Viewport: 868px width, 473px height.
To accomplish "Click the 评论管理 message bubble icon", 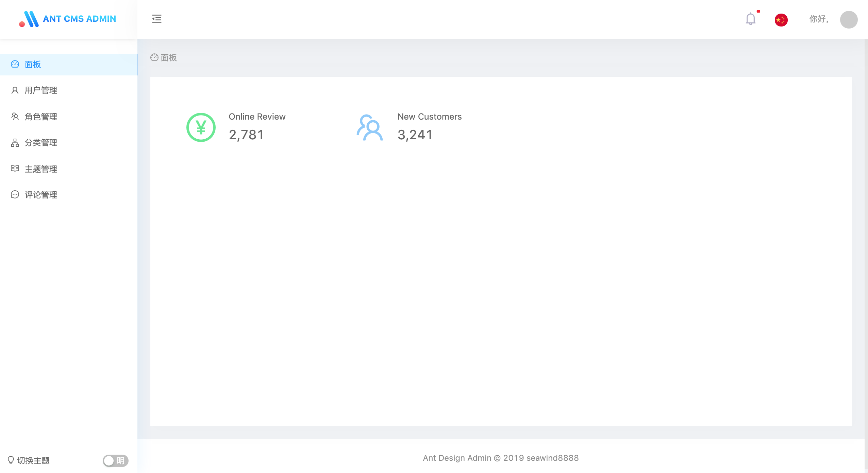I will click(15, 195).
